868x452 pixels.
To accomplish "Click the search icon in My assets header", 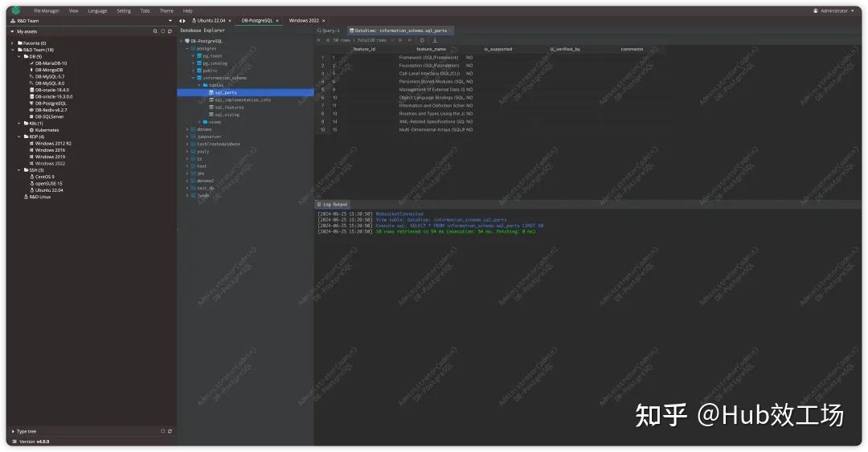I will click(x=155, y=31).
